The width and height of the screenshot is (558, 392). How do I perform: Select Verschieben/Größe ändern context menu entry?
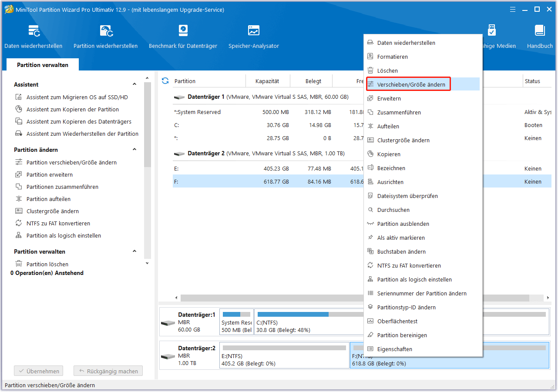click(x=423, y=85)
